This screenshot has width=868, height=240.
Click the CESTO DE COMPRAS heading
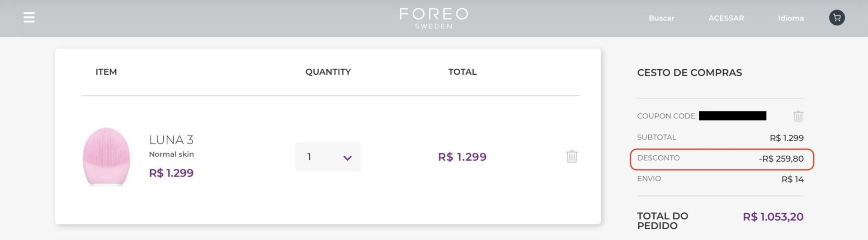click(689, 72)
